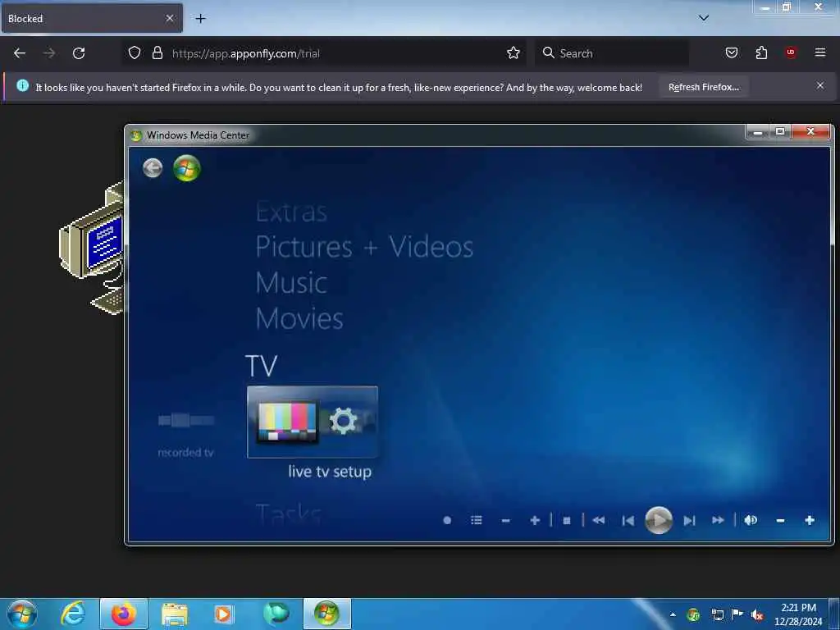Click the green Media Center start orb

click(x=187, y=168)
